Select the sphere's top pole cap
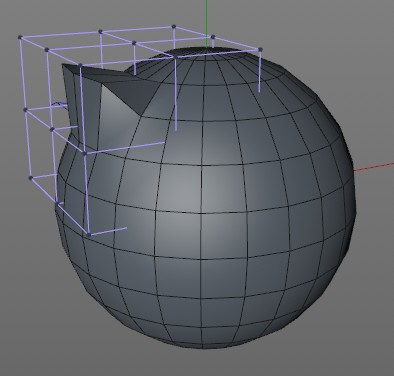 [206, 51]
